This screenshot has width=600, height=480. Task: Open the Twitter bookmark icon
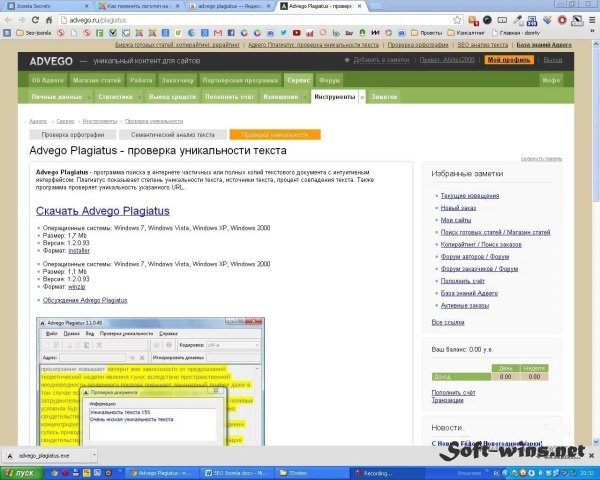tap(284, 33)
